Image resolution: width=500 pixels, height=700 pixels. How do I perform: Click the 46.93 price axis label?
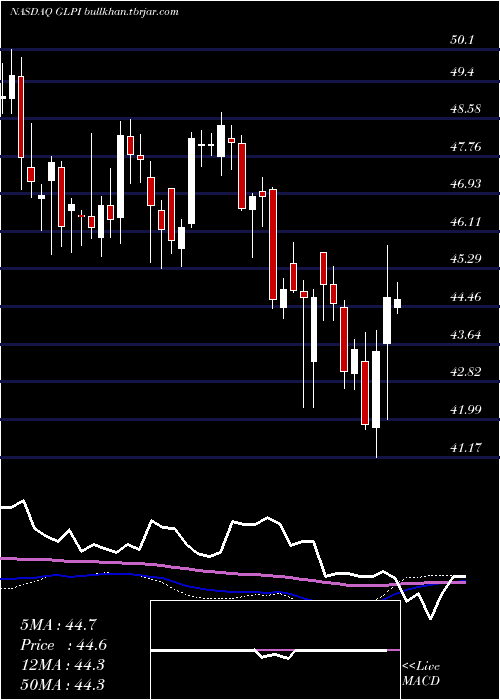pos(466,184)
